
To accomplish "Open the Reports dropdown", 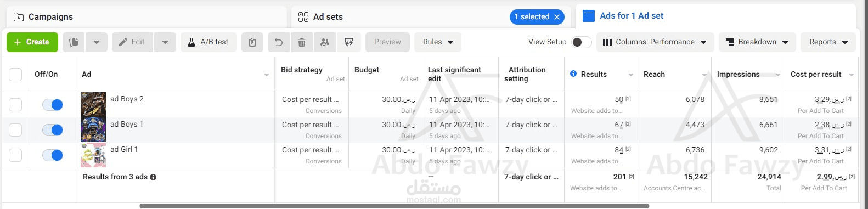I will coord(828,42).
